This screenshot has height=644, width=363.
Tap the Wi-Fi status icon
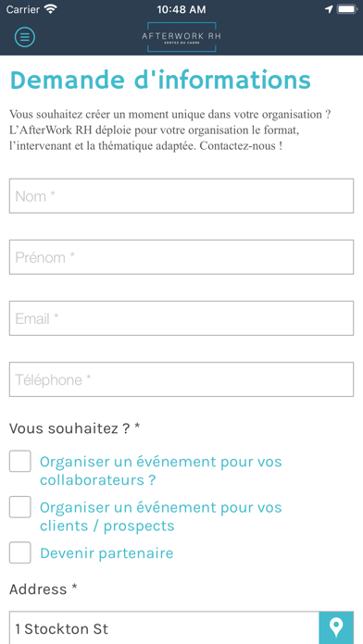click(50, 9)
